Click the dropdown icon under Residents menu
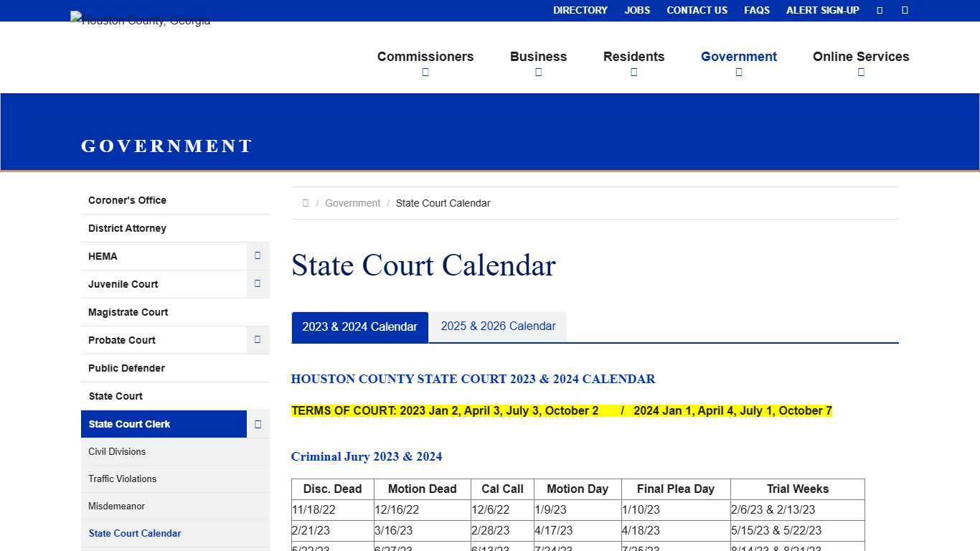 tap(633, 72)
